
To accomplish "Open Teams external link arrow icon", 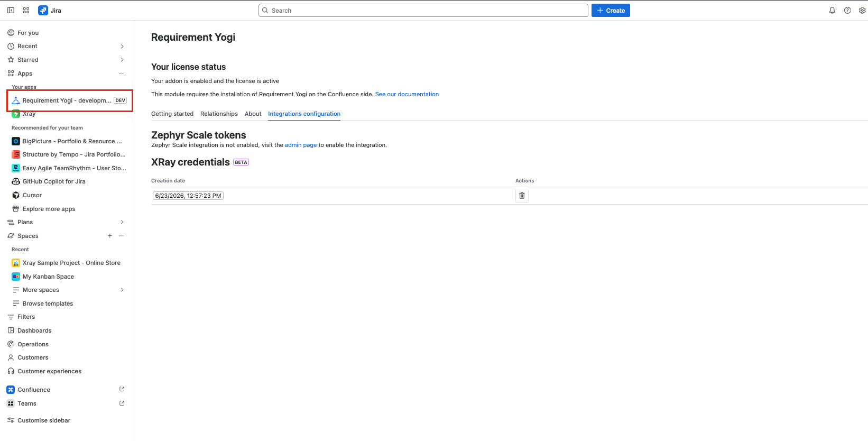I will point(122,403).
